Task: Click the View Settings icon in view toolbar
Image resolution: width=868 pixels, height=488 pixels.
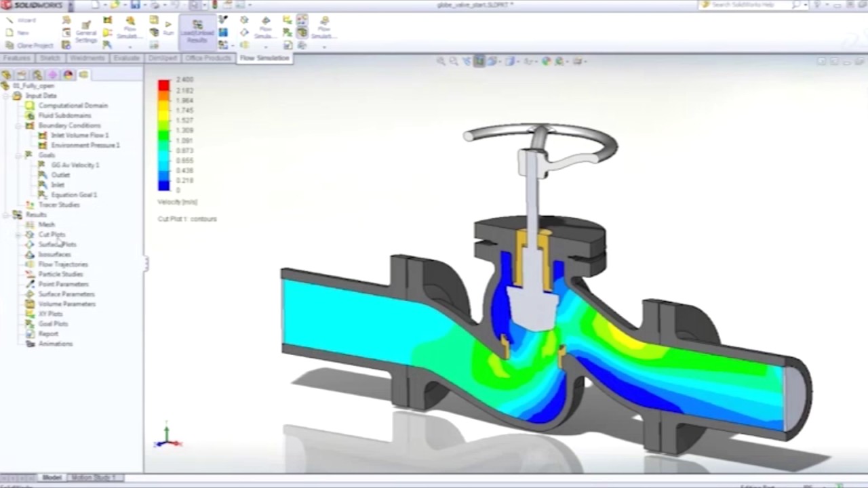Action: [578, 61]
